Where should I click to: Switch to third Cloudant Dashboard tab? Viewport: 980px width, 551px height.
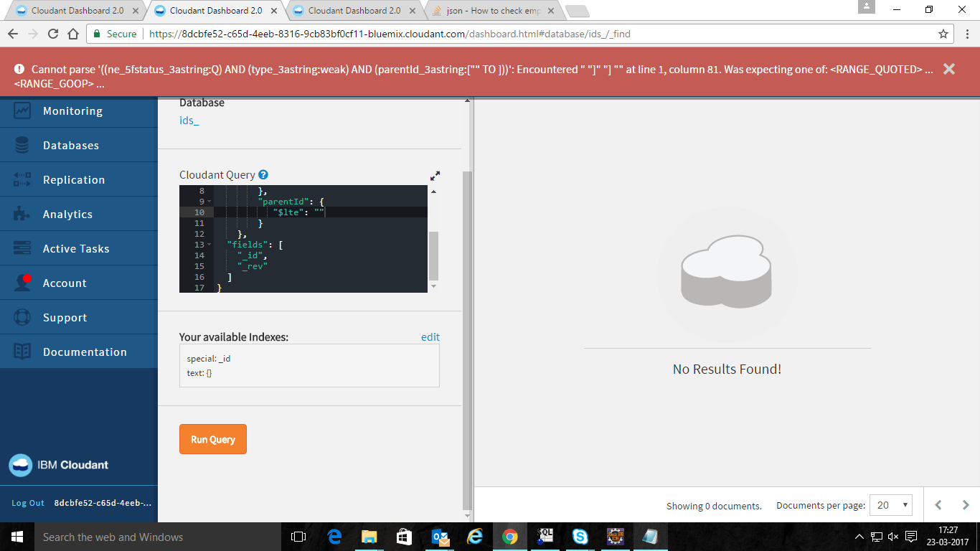353,11
